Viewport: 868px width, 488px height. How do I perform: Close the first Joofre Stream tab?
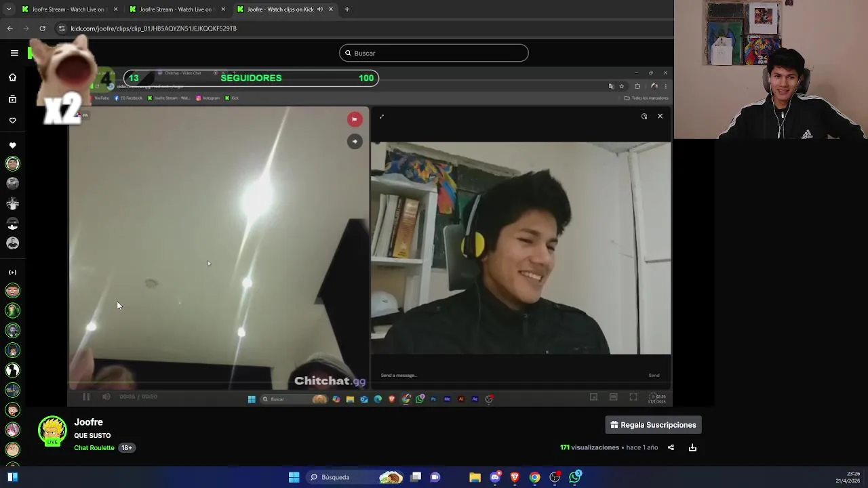point(115,9)
